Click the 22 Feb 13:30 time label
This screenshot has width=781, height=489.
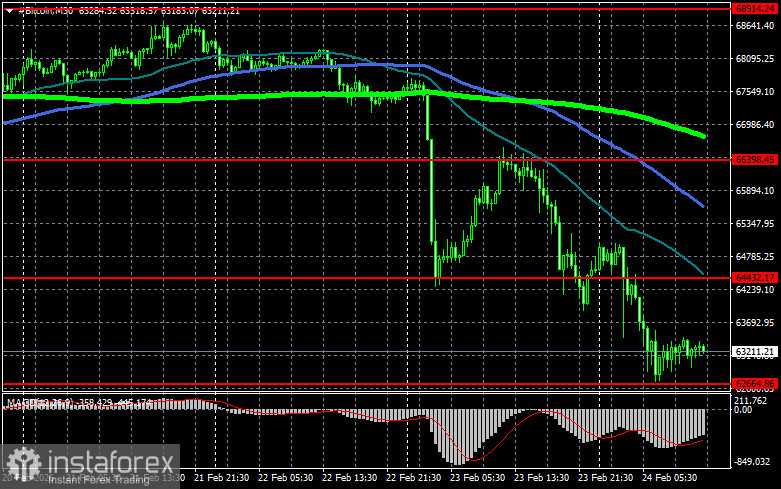coord(349,478)
